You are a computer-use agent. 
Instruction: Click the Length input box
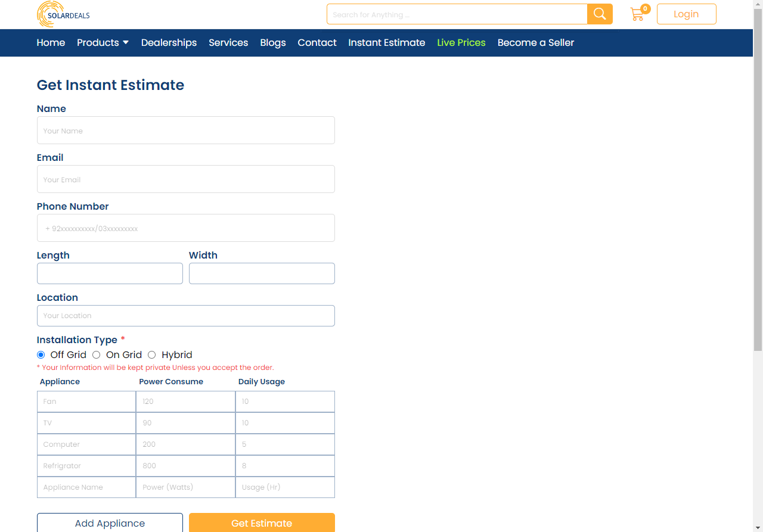point(110,273)
